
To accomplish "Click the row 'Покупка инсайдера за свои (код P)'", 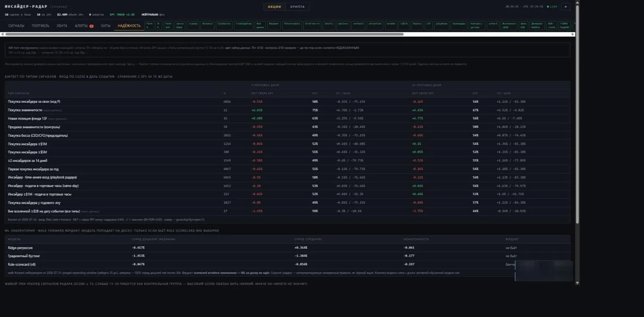I will 287,101.
